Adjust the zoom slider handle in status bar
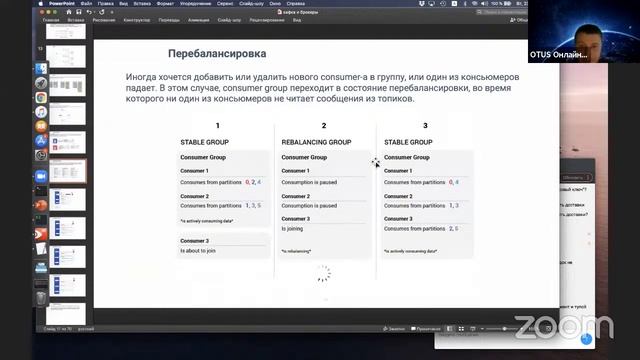 coord(504,329)
